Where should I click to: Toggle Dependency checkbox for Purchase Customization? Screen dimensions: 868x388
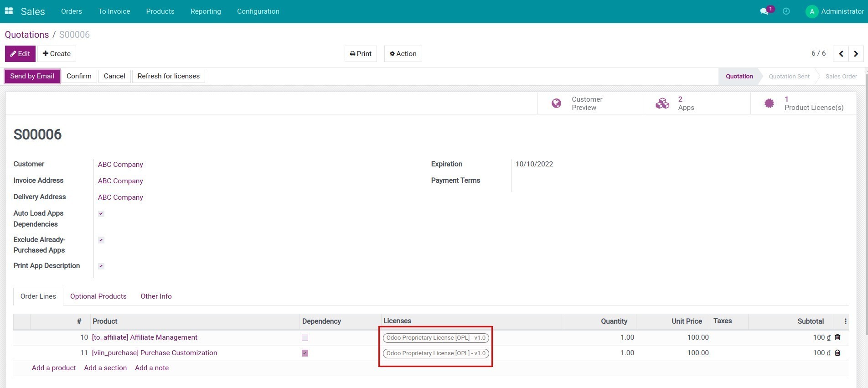click(305, 353)
